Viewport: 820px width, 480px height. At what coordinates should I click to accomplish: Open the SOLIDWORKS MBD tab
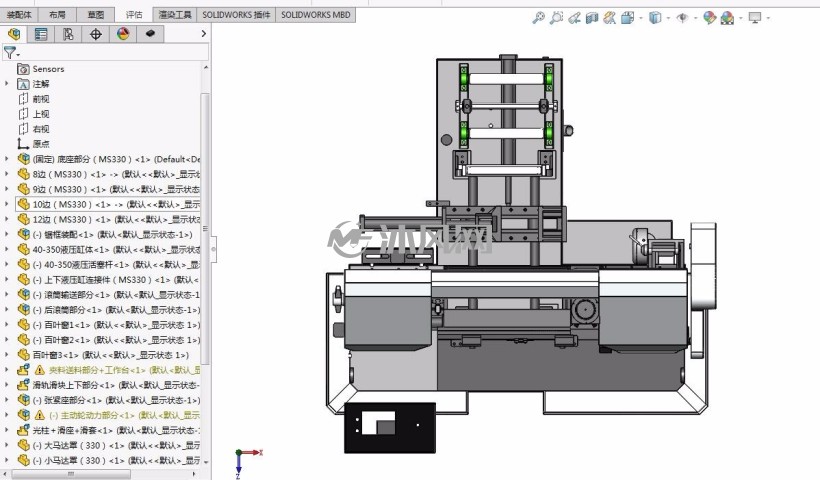coord(316,15)
